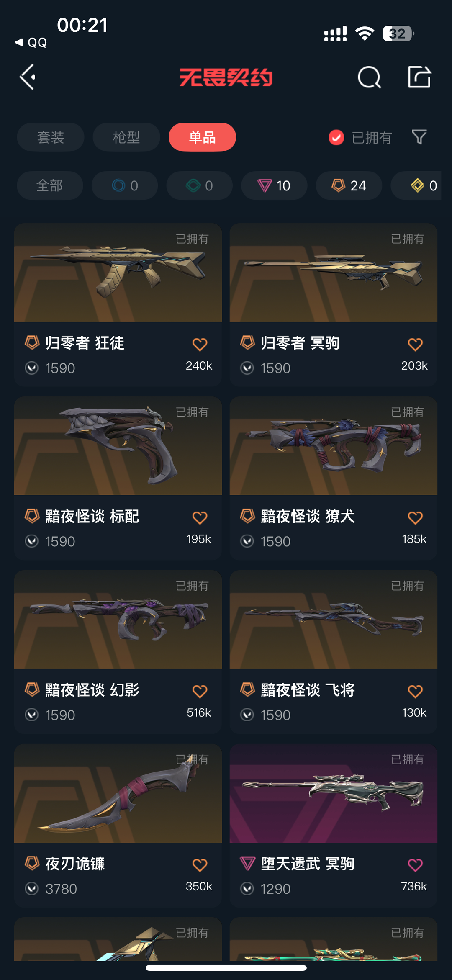
Task: Switch to the 套装 tab
Action: pos(51,137)
